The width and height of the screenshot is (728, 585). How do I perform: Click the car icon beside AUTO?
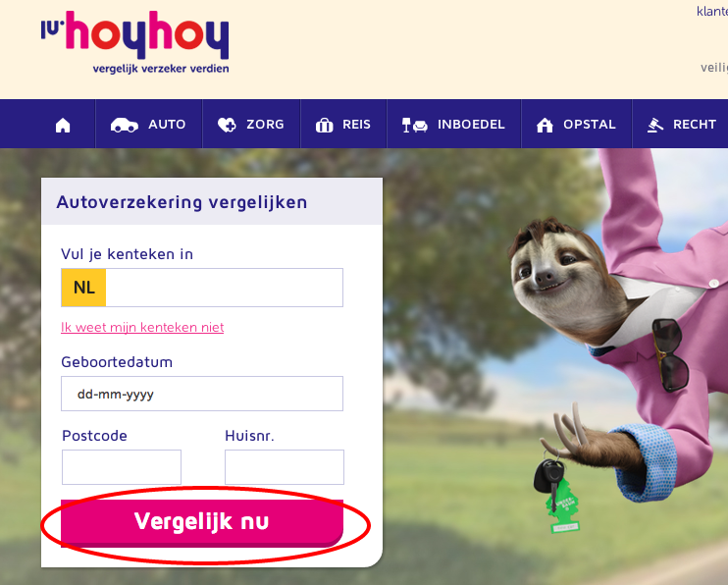coord(124,125)
